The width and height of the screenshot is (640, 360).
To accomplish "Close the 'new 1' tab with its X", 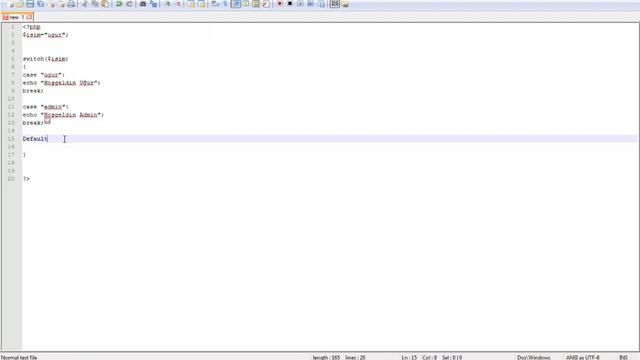I will 29,17.
